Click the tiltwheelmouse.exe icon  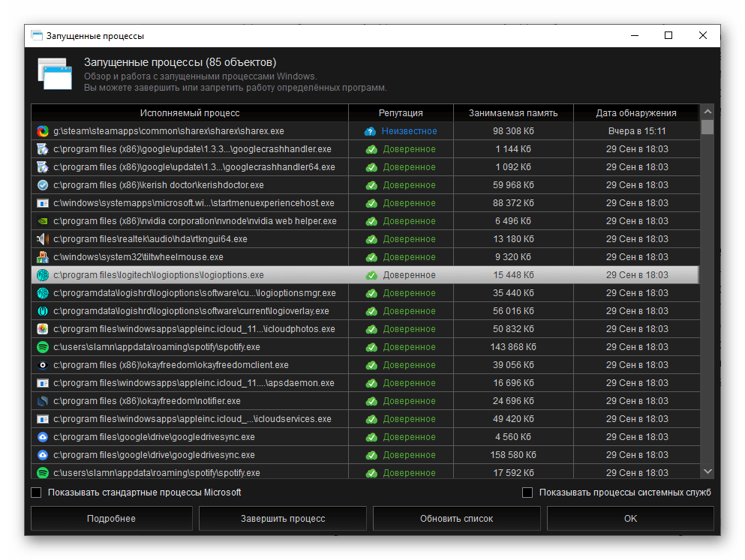pyautogui.click(x=43, y=257)
